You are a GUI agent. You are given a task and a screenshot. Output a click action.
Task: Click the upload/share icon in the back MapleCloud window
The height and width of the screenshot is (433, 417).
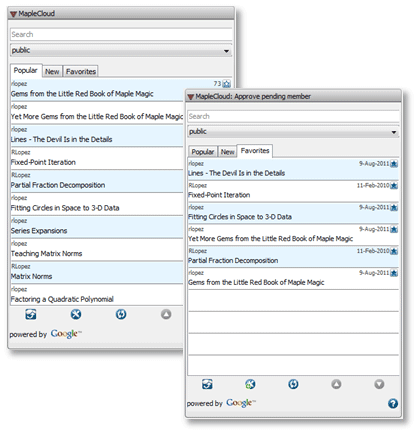click(31, 314)
